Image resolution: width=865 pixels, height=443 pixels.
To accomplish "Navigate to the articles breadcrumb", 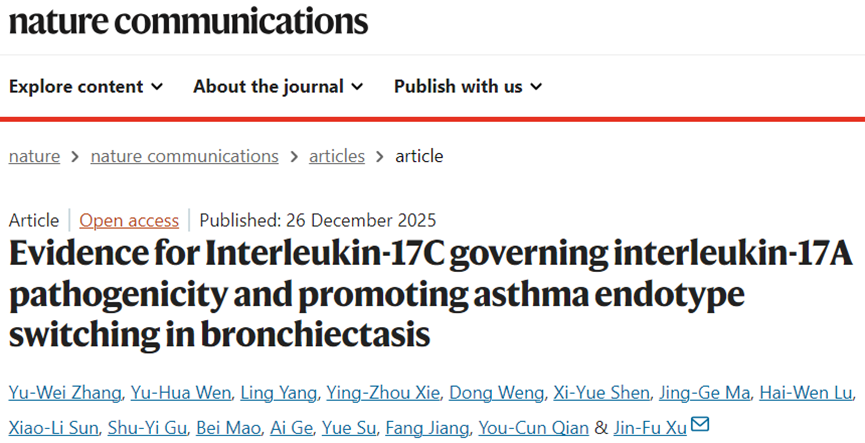I will (337, 156).
